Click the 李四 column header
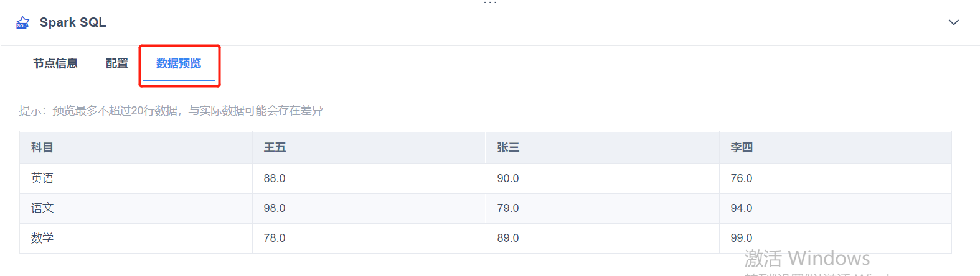 pyautogui.click(x=742, y=147)
